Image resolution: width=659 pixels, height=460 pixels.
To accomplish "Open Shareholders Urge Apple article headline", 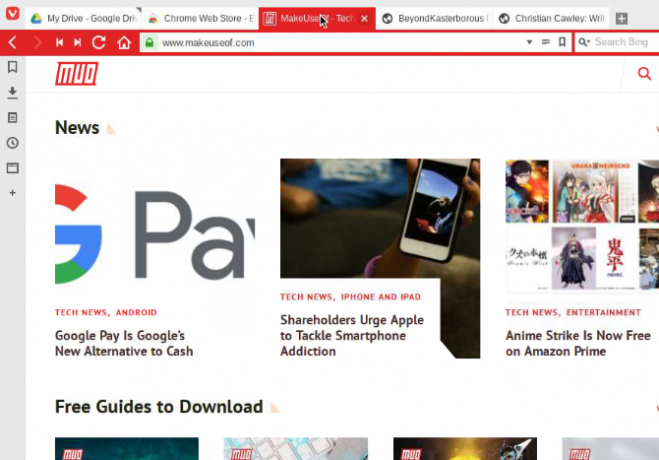I will pos(352,335).
